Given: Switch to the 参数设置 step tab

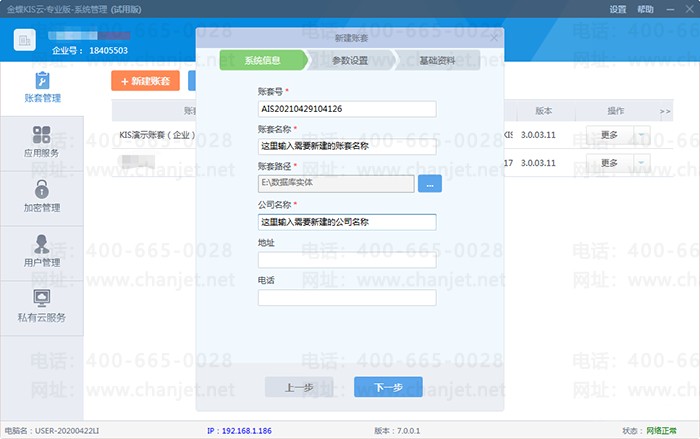Looking at the screenshot, I should pyautogui.click(x=350, y=61).
